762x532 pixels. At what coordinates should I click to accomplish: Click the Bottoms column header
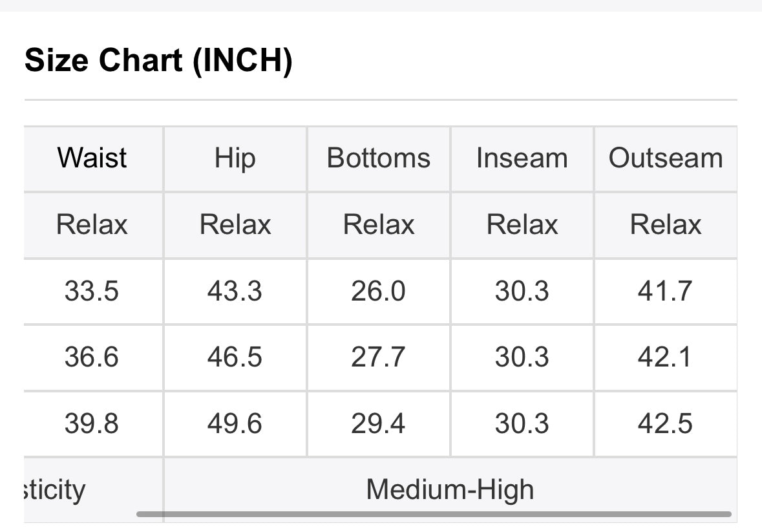point(379,158)
